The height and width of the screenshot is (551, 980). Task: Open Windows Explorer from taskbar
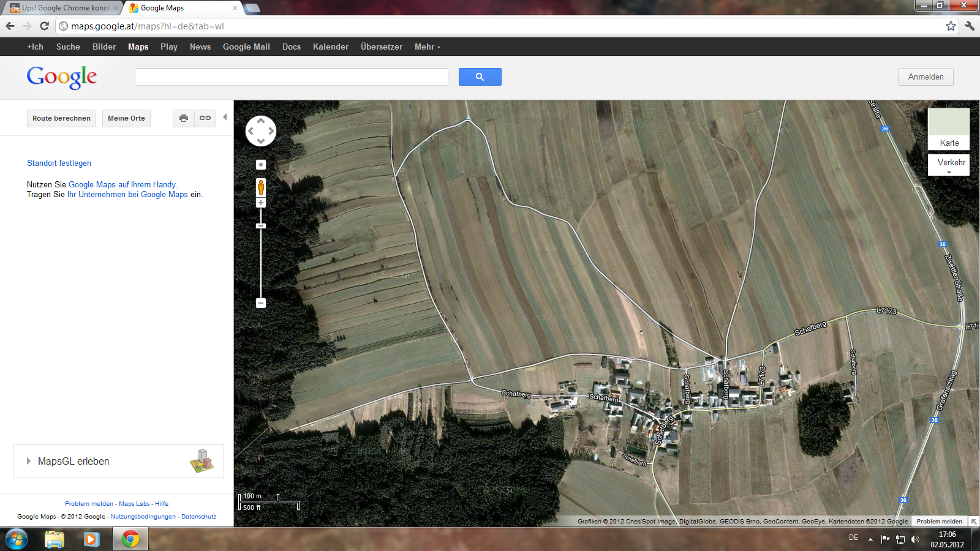pyautogui.click(x=54, y=539)
